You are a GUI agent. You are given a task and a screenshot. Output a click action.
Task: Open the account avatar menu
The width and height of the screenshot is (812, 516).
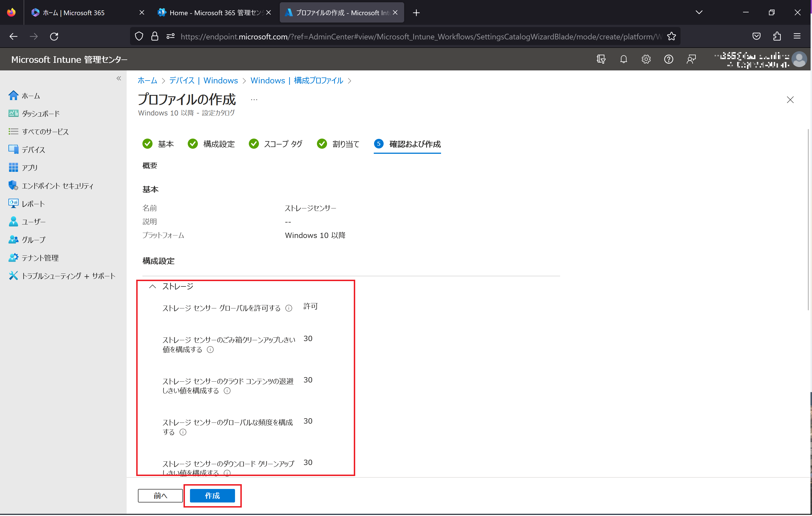pyautogui.click(x=799, y=59)
